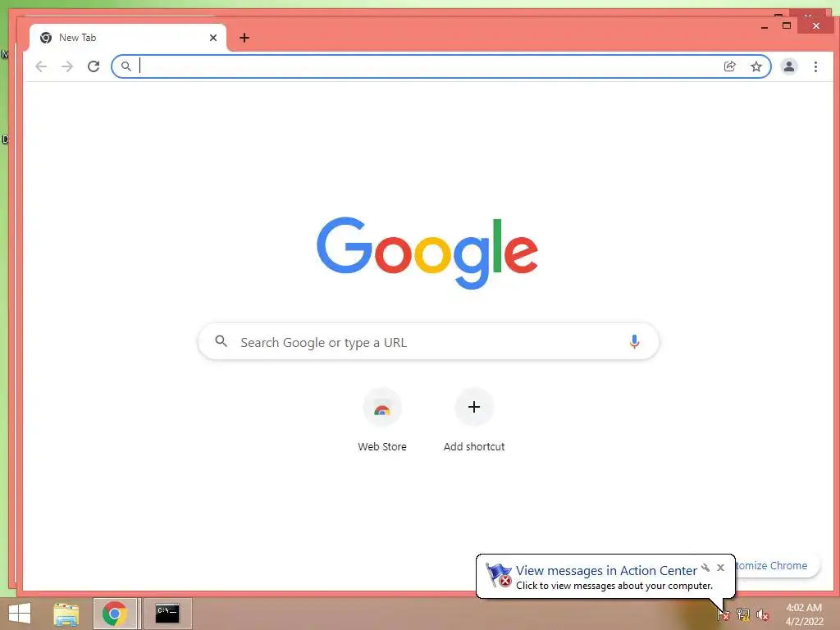Screen dimensions: 840x630
Task: Click the Action Center tray flag
Action: (723, 614)
